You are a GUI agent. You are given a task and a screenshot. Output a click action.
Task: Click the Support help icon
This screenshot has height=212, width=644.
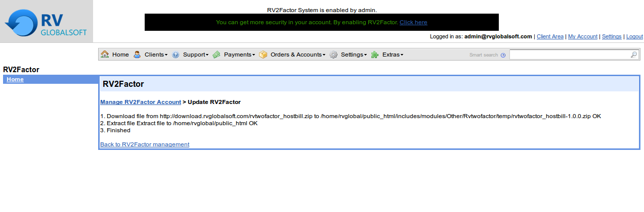(x=176, y=55)
